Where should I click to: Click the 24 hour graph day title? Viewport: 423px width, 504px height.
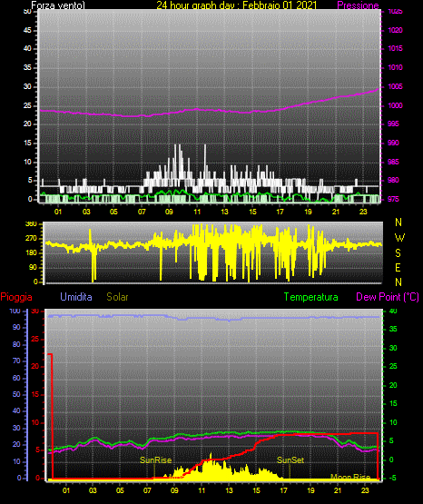pos(237,5)
